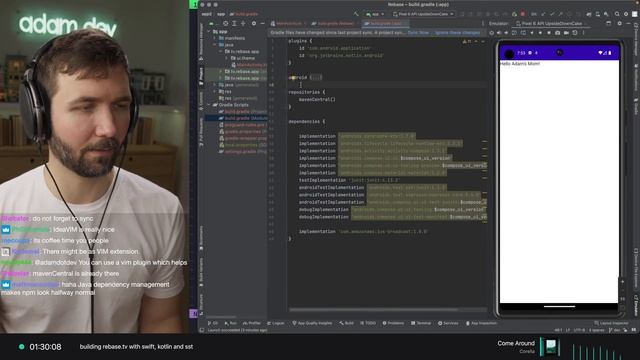This screenshot has width=640, height=360.
Task: Expand the res folder
Action: [215, 91]
